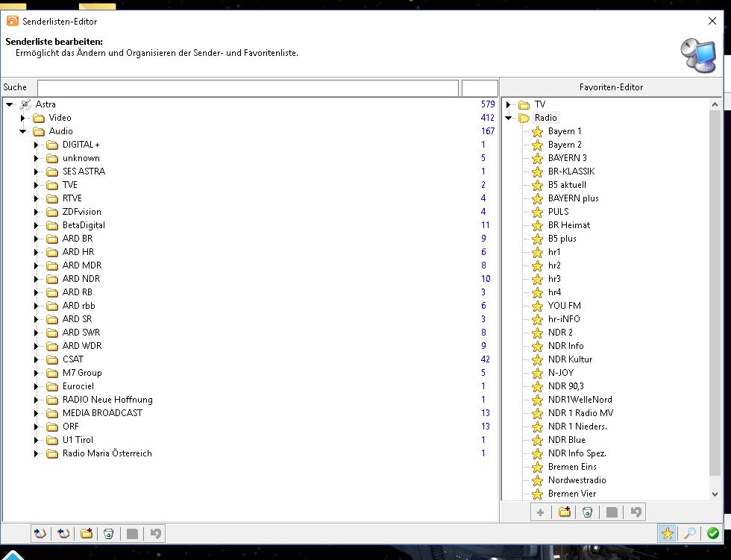Select the SES ASTRA folder row
The height and width of the screenshot is (560, 731).
pyautogui.click(x=84, y=172)
